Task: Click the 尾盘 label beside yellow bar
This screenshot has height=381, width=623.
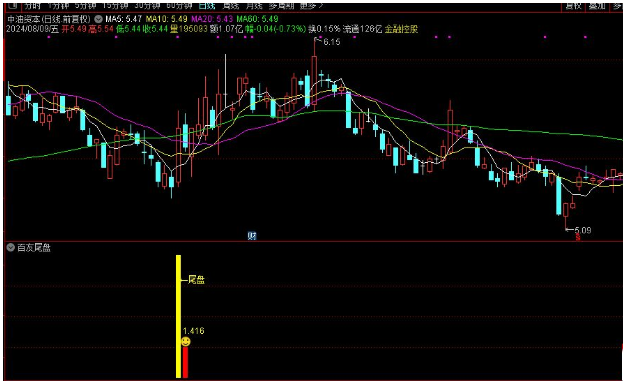Action: (196, 280)
